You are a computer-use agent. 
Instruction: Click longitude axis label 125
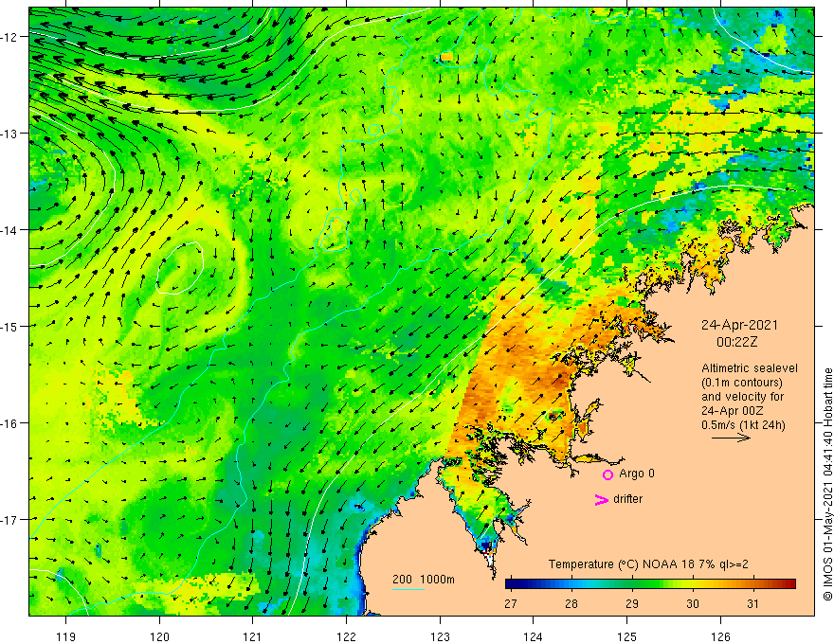pos(627,636)
